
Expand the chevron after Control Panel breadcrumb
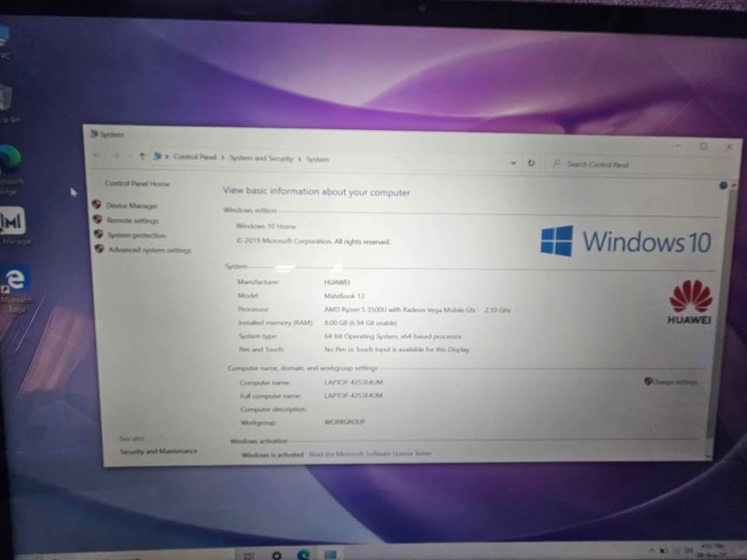click(x=223, y=157)
